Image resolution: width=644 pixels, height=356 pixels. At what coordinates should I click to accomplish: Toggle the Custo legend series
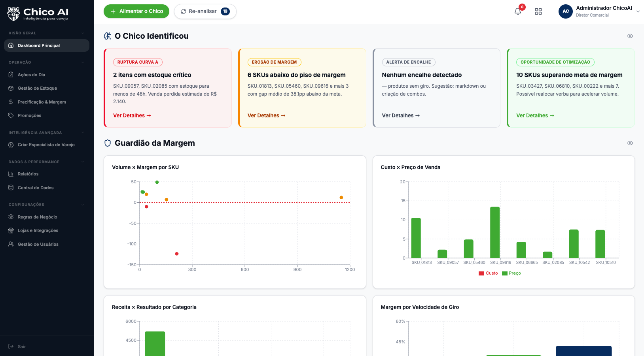[488, 273]
